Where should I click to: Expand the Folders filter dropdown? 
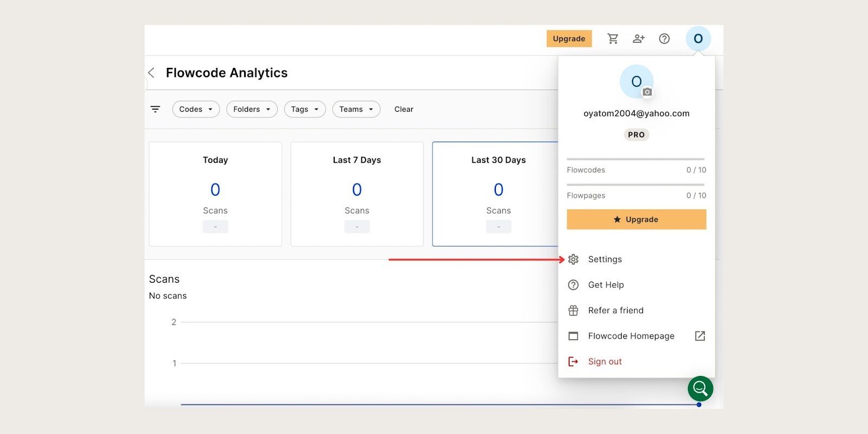[x=252, y=109]
